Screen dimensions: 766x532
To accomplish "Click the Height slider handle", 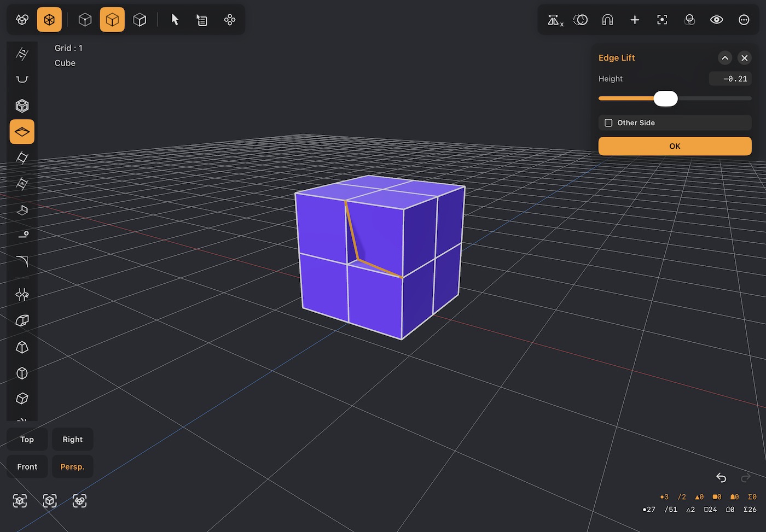I will 665,98.
